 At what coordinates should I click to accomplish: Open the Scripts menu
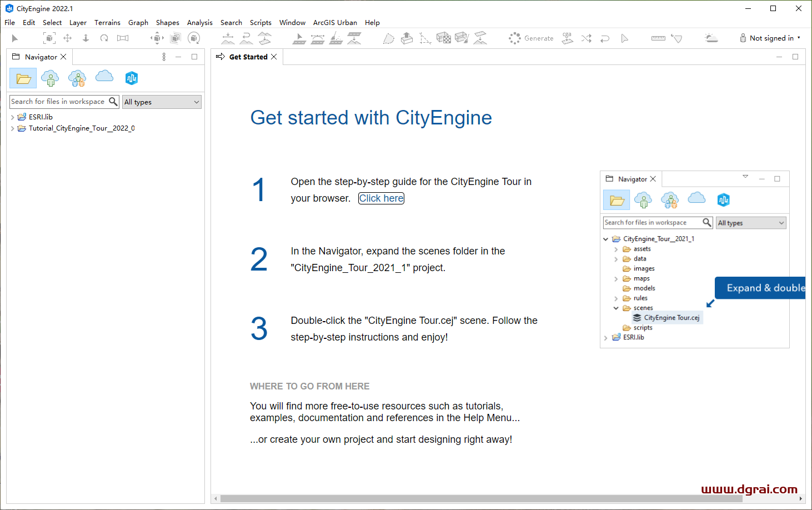[x=260, y=22]
